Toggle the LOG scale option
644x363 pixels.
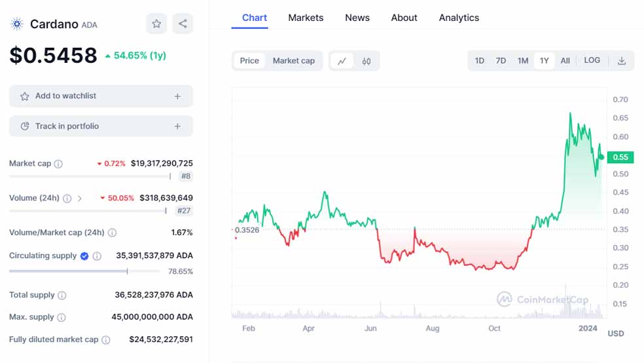592,60
